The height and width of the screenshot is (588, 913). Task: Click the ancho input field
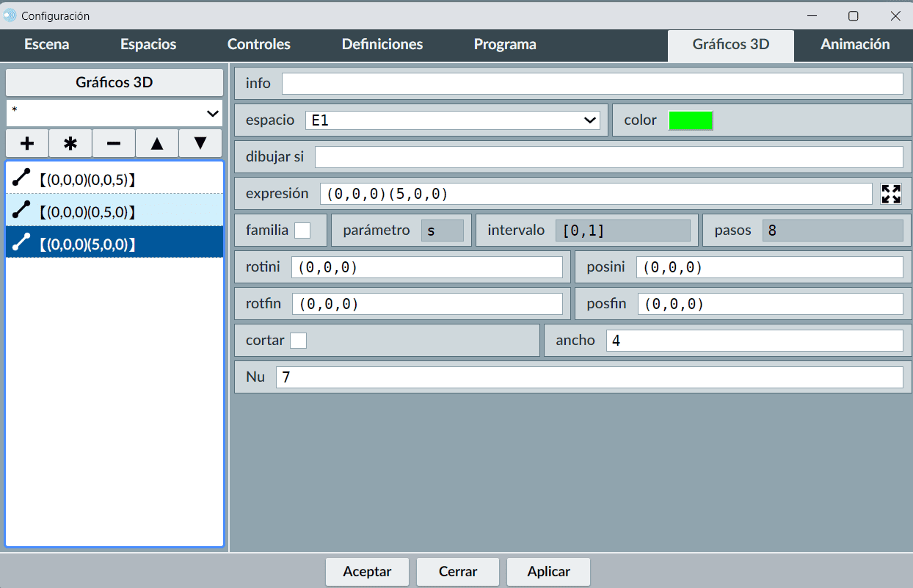pyautogui.click(x=754, y=341)
